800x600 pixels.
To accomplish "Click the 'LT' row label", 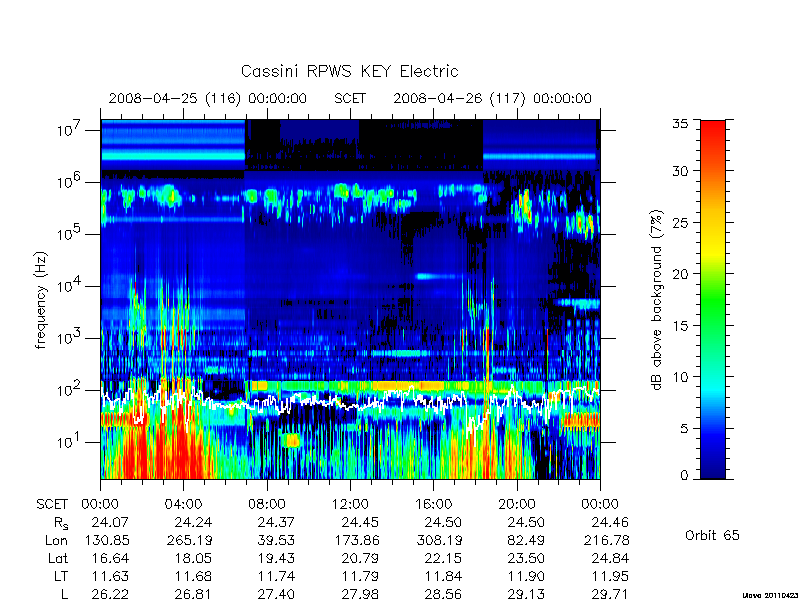I will [61, 576].
